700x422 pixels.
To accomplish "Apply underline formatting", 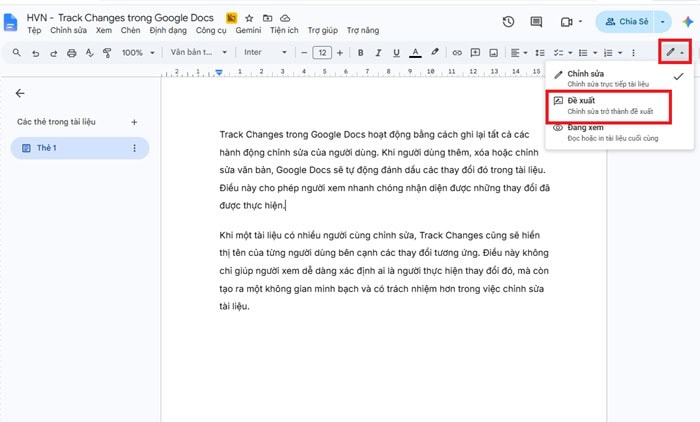I will tap(396, 53).
